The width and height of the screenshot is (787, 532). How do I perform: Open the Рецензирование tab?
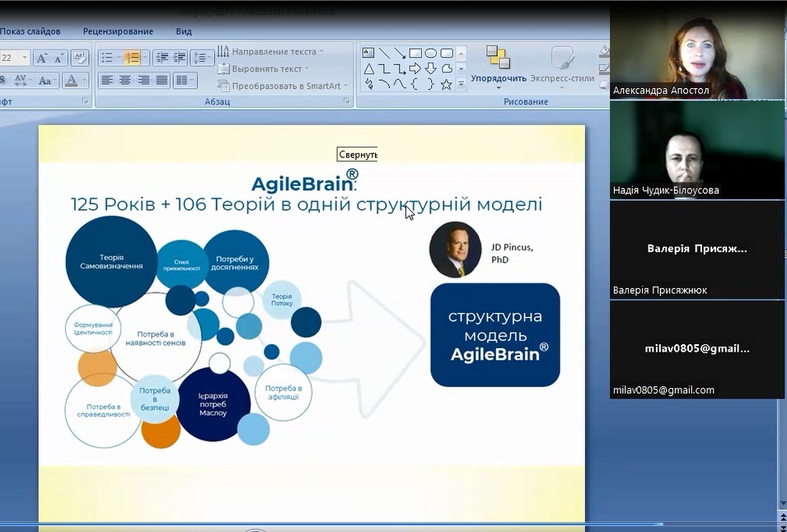(x=118, y=31)
